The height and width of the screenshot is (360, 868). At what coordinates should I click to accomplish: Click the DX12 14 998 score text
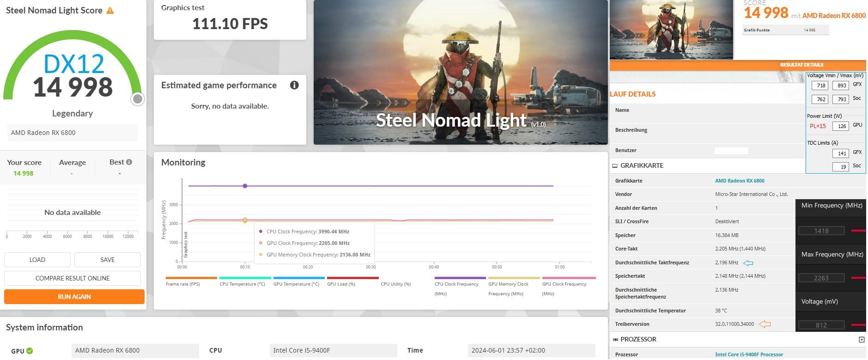click(x=73, y=76)
